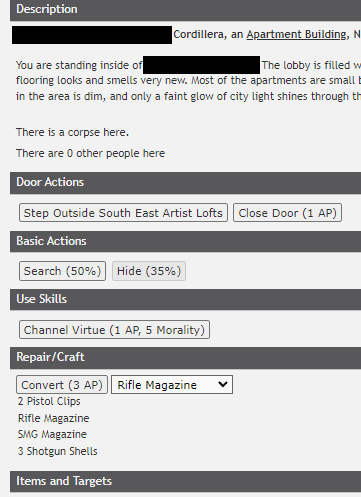
Task: Open the Rifle Magazine ammo dropdown
Action: click(172, 385)
